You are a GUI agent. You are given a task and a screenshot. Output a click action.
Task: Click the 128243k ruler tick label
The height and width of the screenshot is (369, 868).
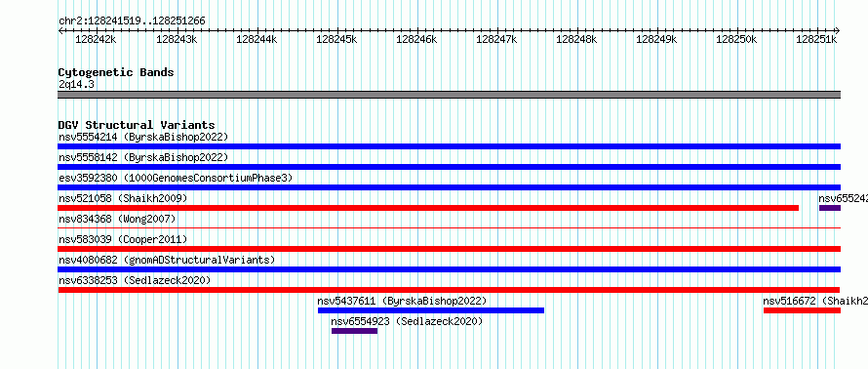(177, 39)
